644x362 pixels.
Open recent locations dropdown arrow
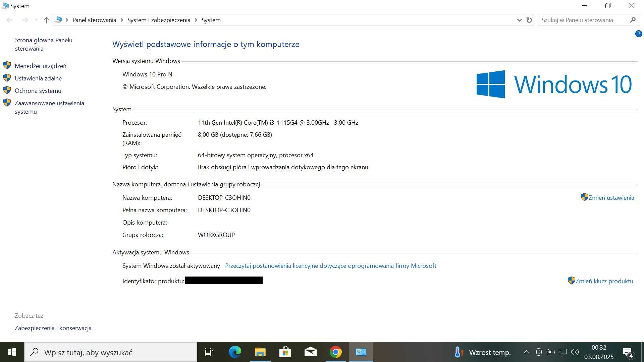(36, 20)
